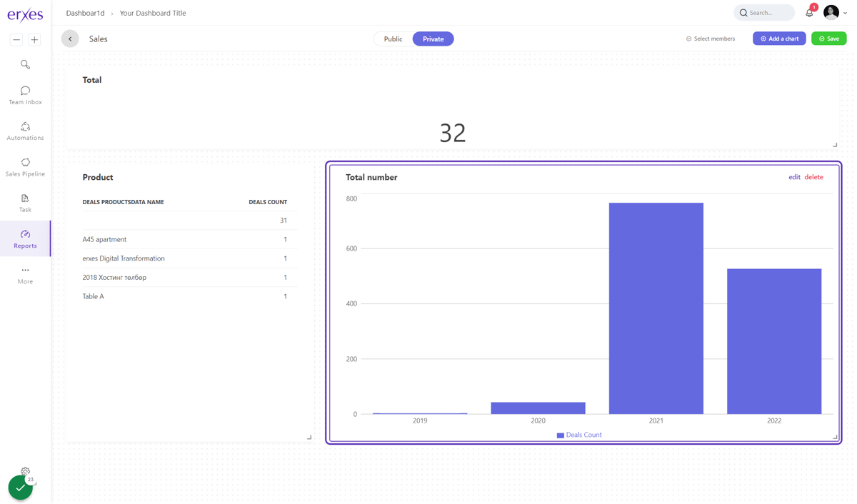Click the 2020 bar in chart
857x504 pixels.
(x=538, y=408)
